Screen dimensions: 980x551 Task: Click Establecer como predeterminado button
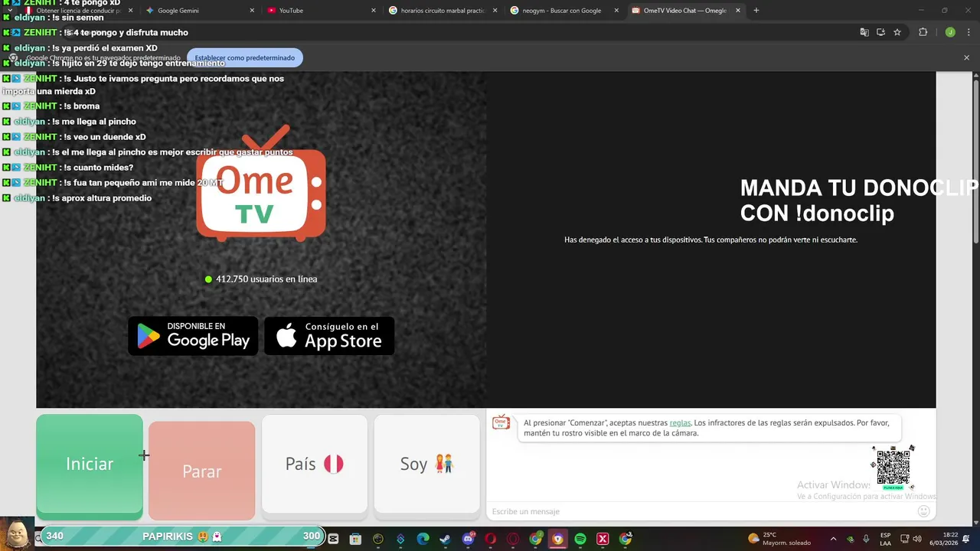point(245,57)
